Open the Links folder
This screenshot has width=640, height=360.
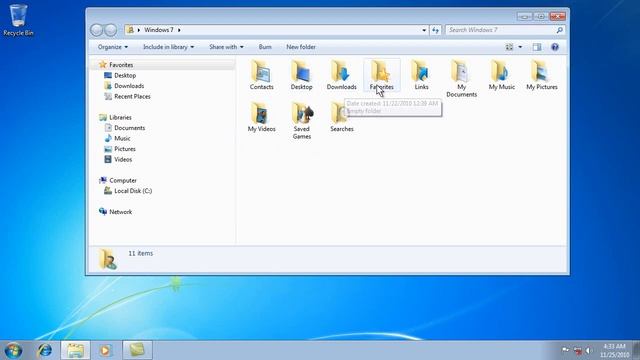tap(422, 76)
